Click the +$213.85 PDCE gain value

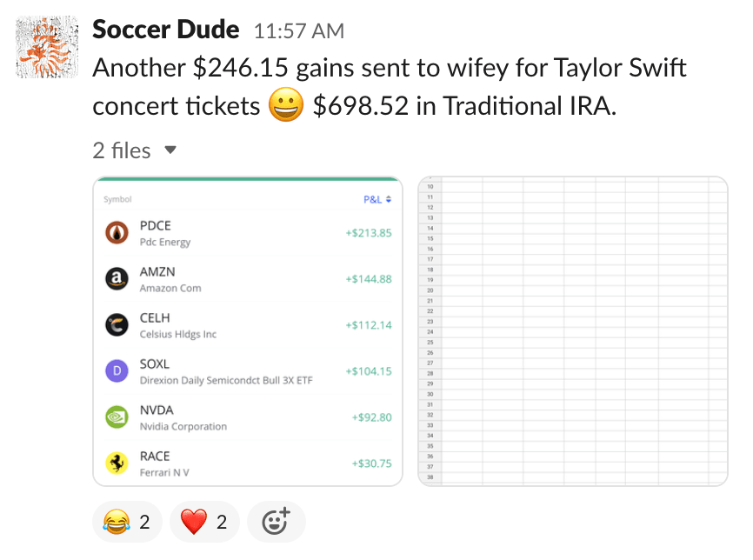coord(368,233)
